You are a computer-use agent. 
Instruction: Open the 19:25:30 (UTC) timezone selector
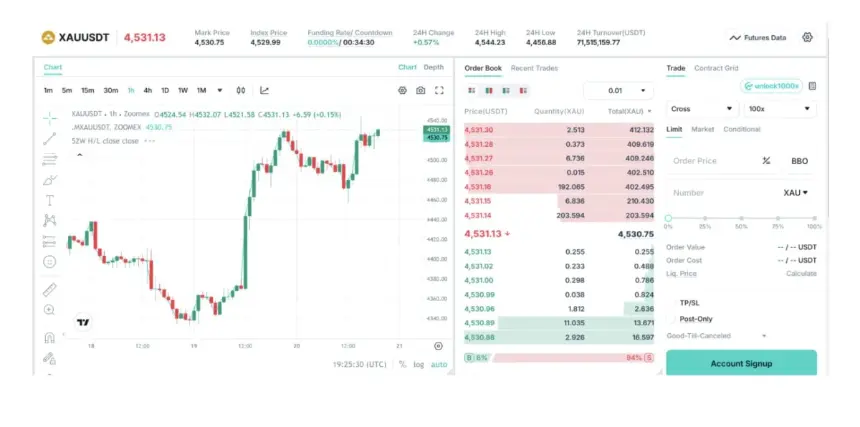(359, 364)
